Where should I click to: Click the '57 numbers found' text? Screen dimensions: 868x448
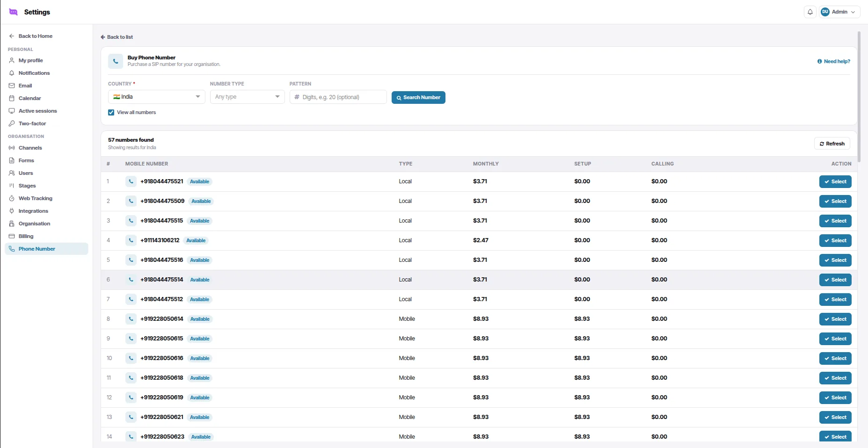[x=131, y=140]
